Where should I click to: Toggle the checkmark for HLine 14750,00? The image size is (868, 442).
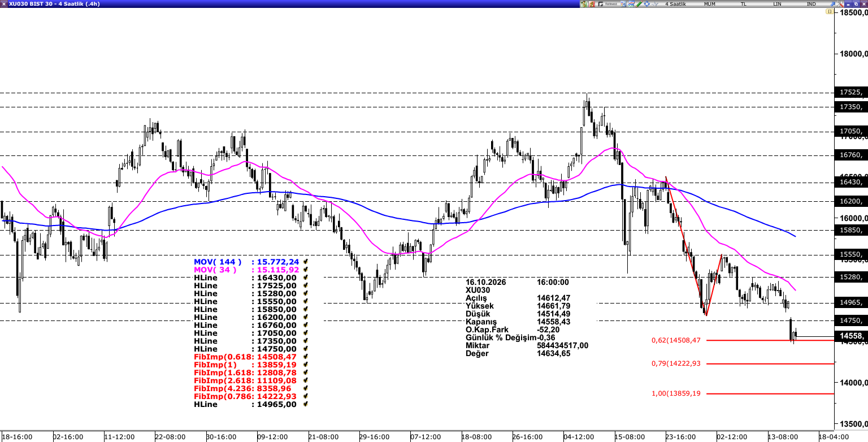coord(306,349)
